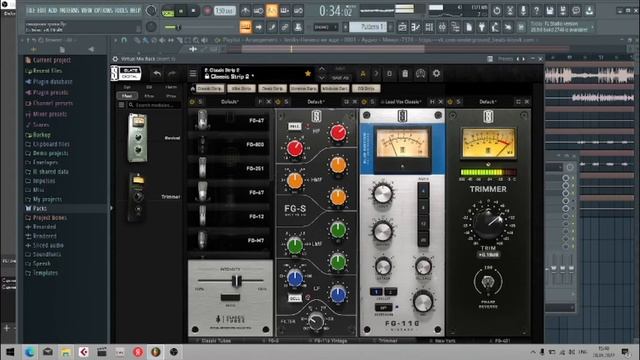Viewport: 640px width, 360px height.
Task: Expand the Templates folder
Action: coord(45,273)
